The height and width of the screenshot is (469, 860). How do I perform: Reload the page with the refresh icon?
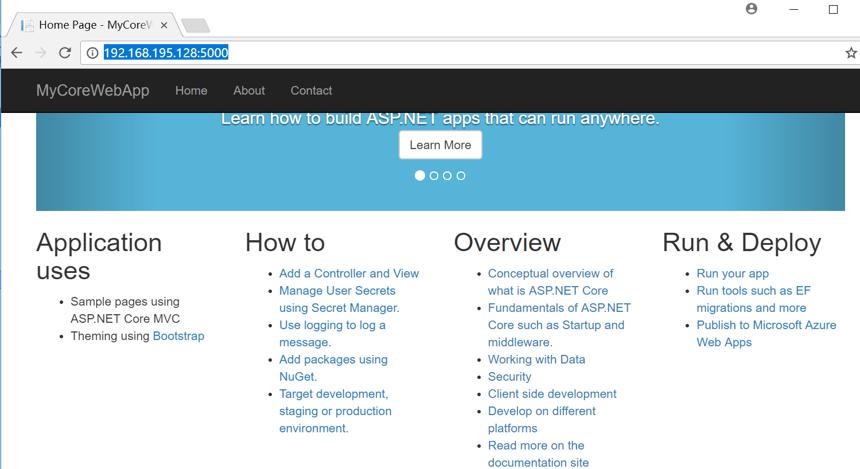tap(65, 53)
